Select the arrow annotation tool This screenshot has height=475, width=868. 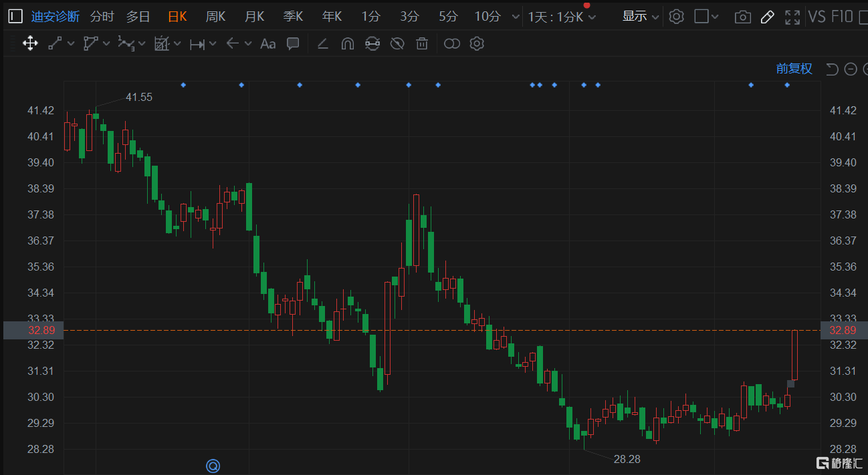[x=233, y=44]
